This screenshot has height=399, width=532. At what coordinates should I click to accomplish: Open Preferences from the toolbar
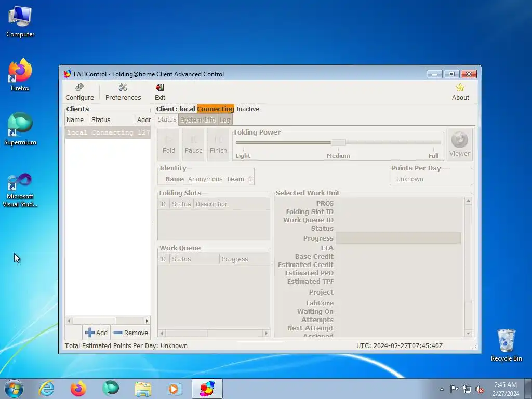tap(123, 92)
